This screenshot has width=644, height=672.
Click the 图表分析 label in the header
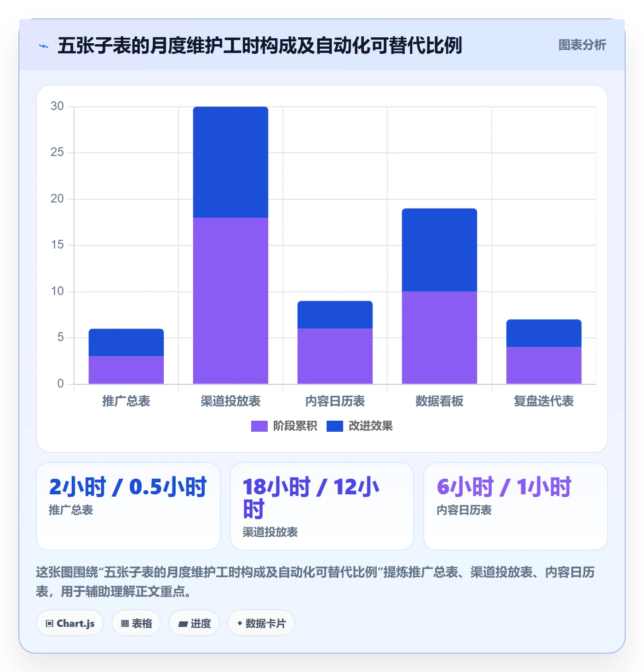pos(582,45)
